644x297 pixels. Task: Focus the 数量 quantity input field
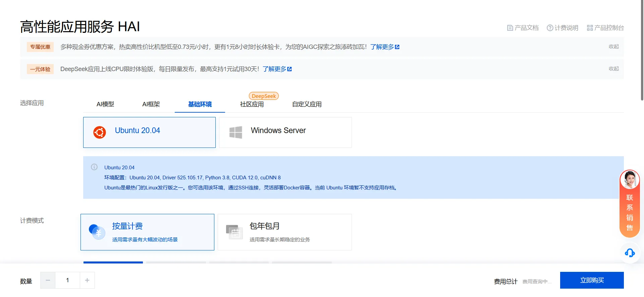pyautogui.click(x=67, y=280)
